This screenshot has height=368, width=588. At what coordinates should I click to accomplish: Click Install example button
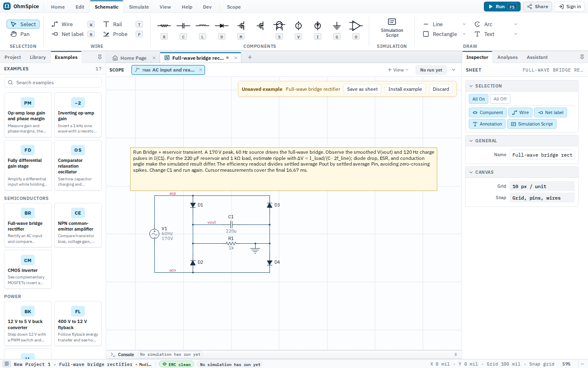(x=405, y=89)
